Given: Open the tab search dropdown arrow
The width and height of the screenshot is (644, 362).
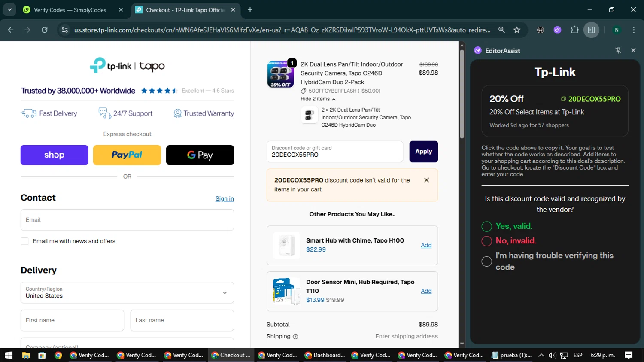Looking at the screenshot, I should tap(9, 9).
